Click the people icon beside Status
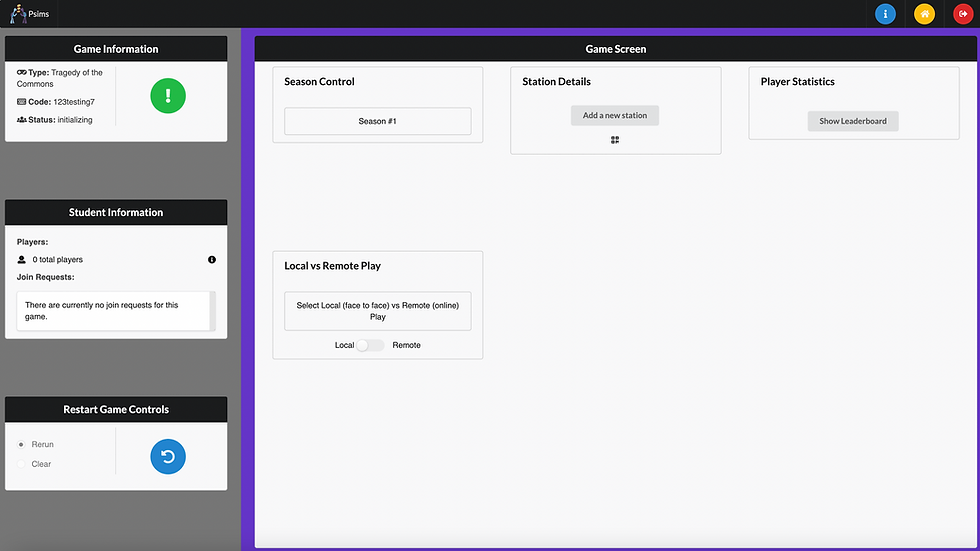This screenshot has height=551, width=980. (x=21, y=120)
